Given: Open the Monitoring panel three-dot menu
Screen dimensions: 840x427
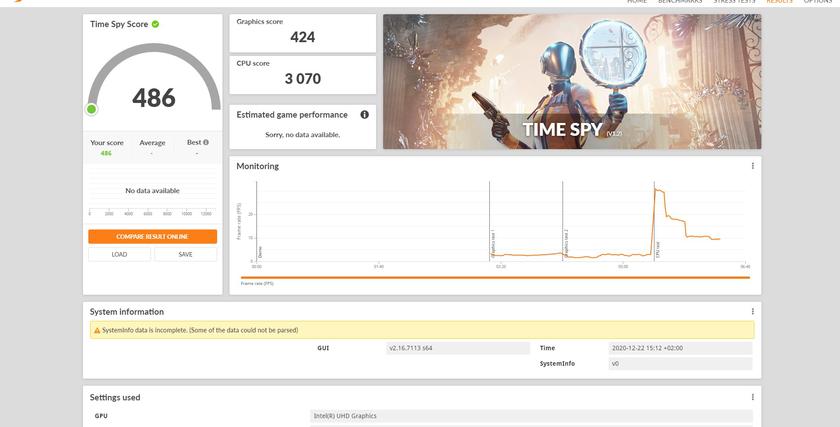Looking at the screenshot, I should (752, 166).
